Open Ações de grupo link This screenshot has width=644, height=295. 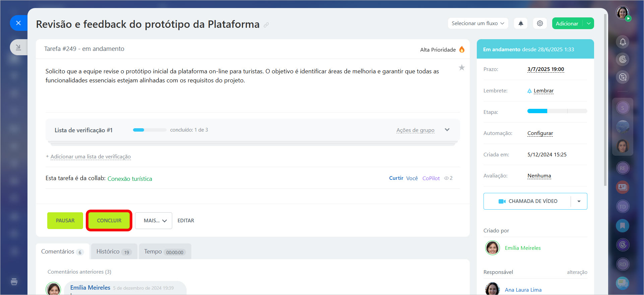click(415, 130)
